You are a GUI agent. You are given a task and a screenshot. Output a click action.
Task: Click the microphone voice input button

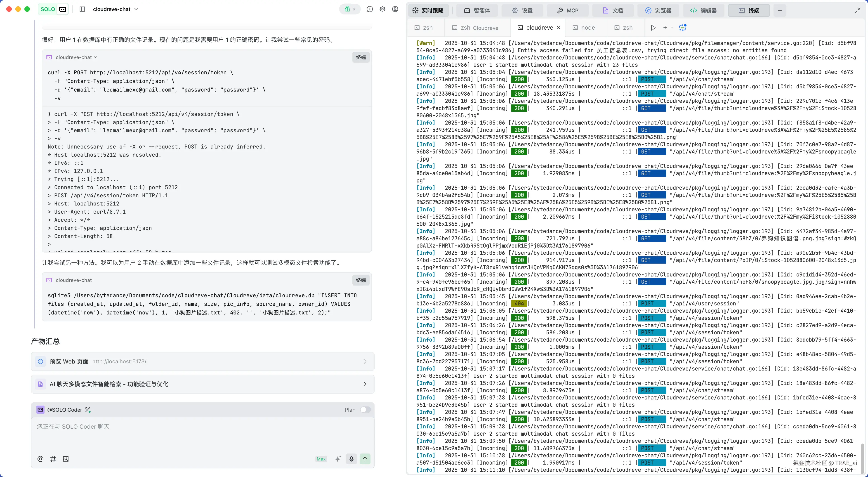pyautogui.click(x=351, y=459)
